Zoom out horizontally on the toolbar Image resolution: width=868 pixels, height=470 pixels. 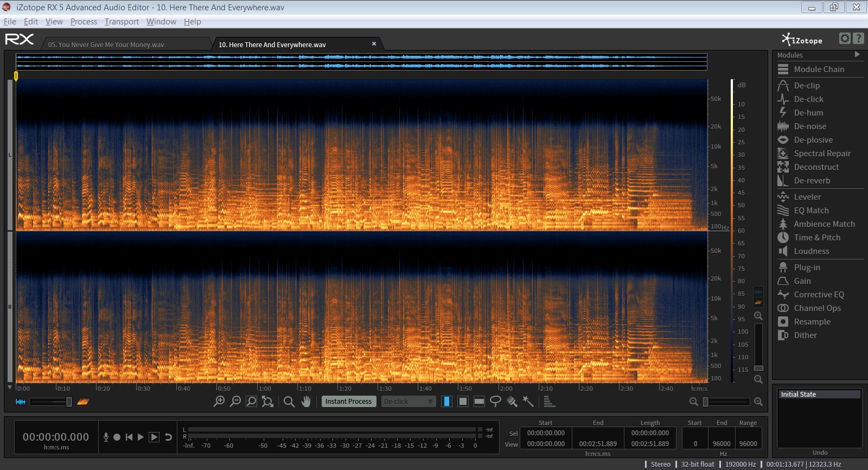(235, 402)
